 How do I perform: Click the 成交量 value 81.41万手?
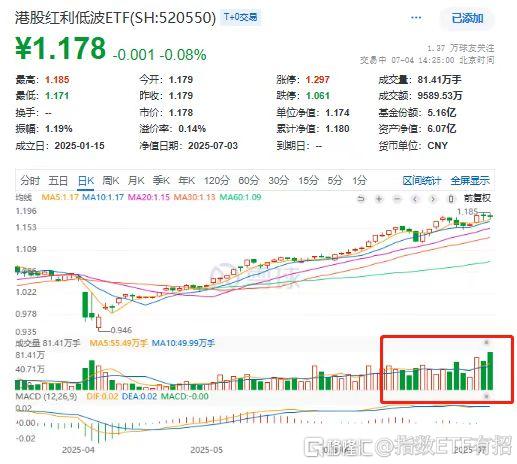pos(439,80)
